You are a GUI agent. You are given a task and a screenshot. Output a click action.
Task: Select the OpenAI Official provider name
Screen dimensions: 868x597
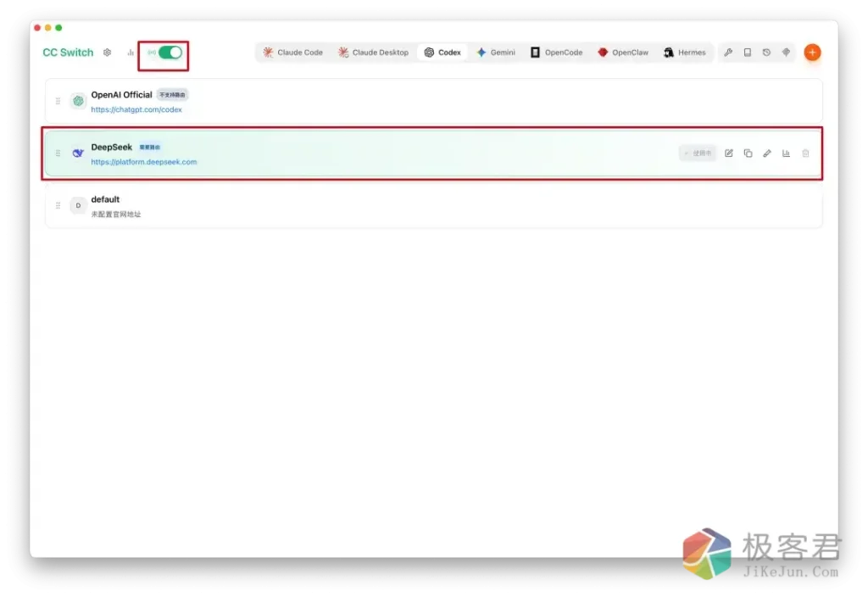pos(121,95)
